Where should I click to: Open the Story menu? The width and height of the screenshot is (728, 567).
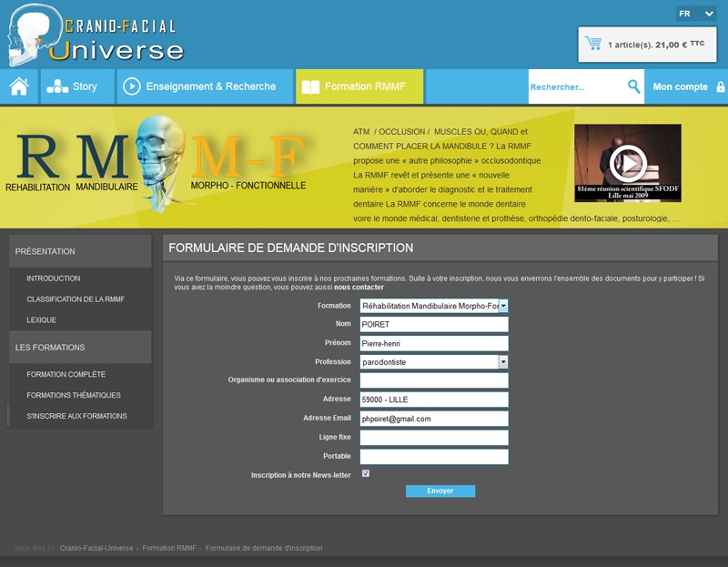(77, 86)
